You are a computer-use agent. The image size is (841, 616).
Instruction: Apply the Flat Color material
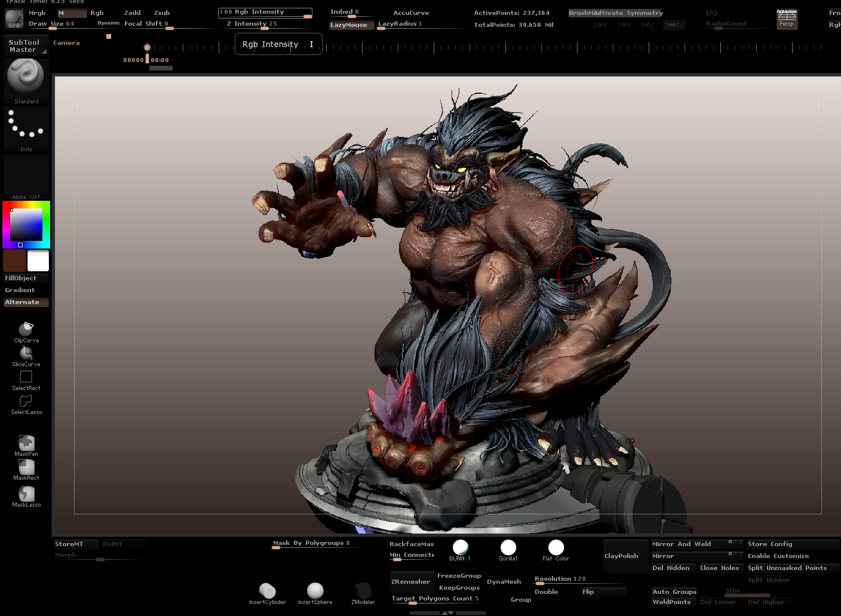point(555,550)
